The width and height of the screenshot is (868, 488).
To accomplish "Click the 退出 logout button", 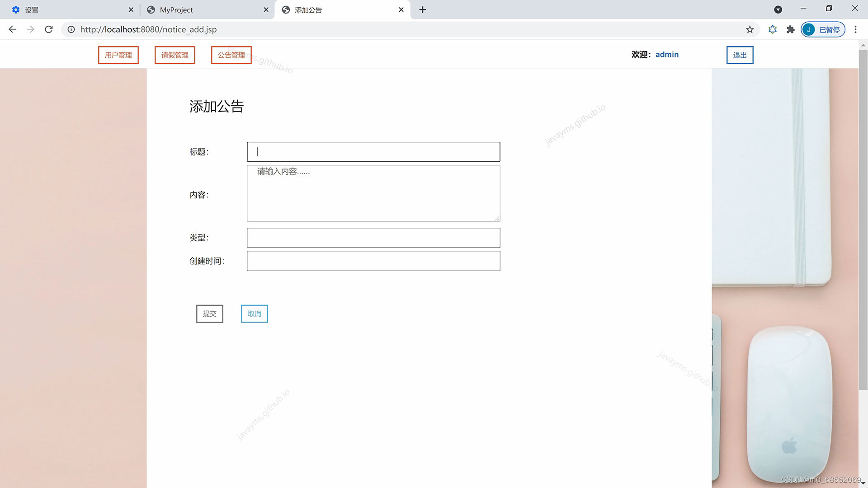I will tap(740, 55).
